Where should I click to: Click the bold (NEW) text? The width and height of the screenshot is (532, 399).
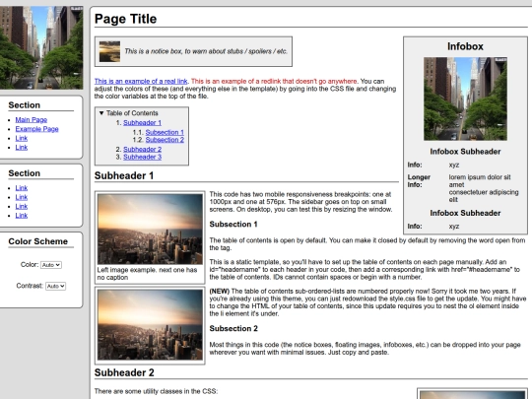(219, 291)
